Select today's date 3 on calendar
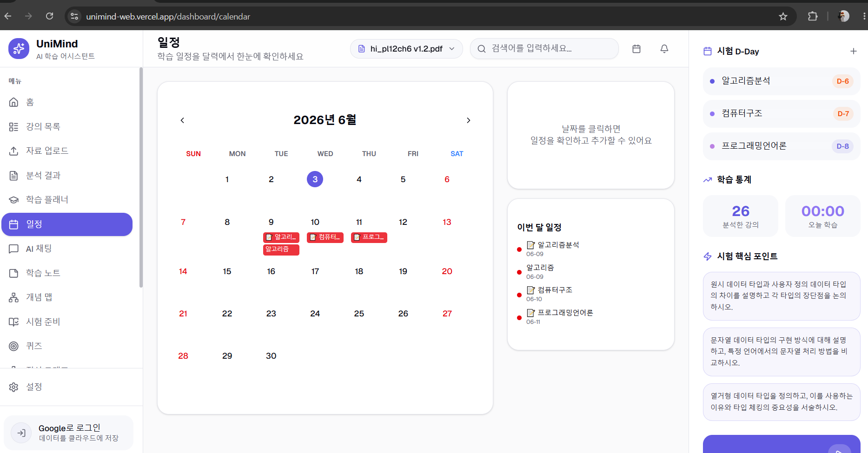Viewport: 868px width, 453px height. [x=315, y=179]
